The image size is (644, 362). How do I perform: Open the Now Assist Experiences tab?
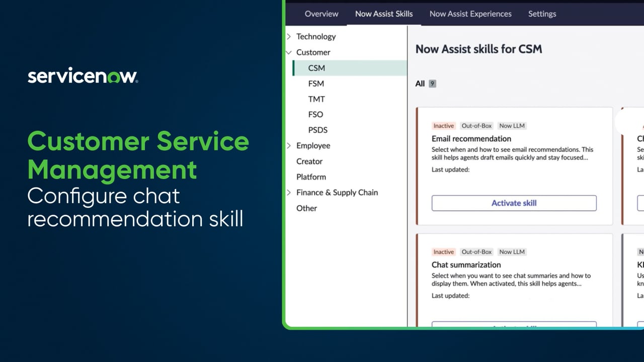[x=470, y=14]
